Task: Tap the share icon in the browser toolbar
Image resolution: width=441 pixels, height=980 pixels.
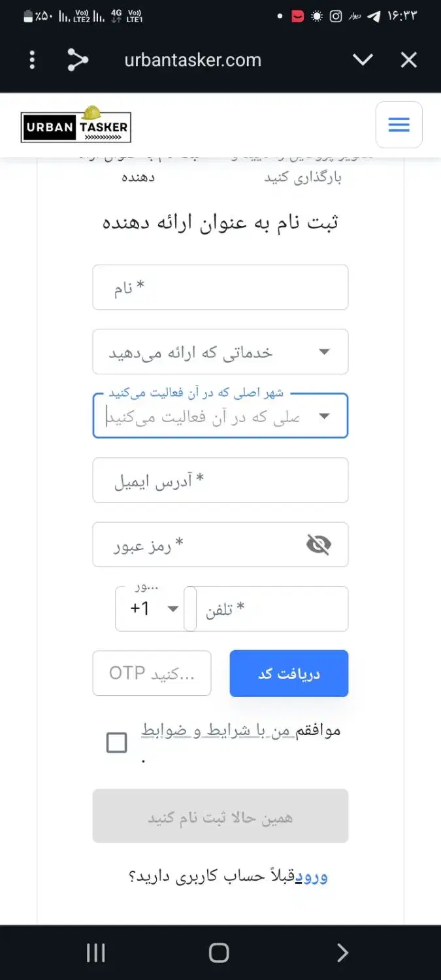Action: pos(78,59)
